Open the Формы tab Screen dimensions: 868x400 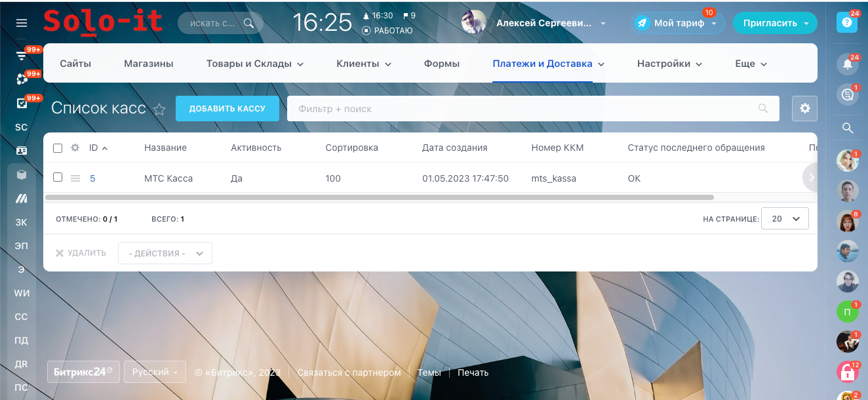[x=442, y=64]
